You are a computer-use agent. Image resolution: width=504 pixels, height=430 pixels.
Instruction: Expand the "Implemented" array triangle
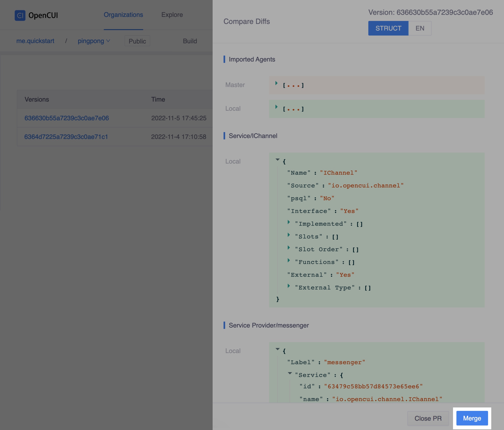tap(289, 222)
